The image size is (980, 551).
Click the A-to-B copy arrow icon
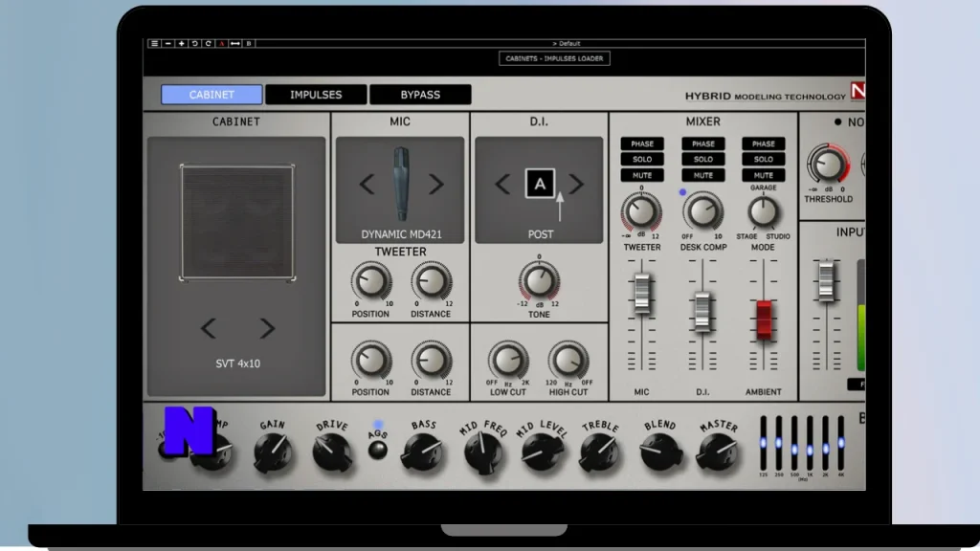coord(235,44)
